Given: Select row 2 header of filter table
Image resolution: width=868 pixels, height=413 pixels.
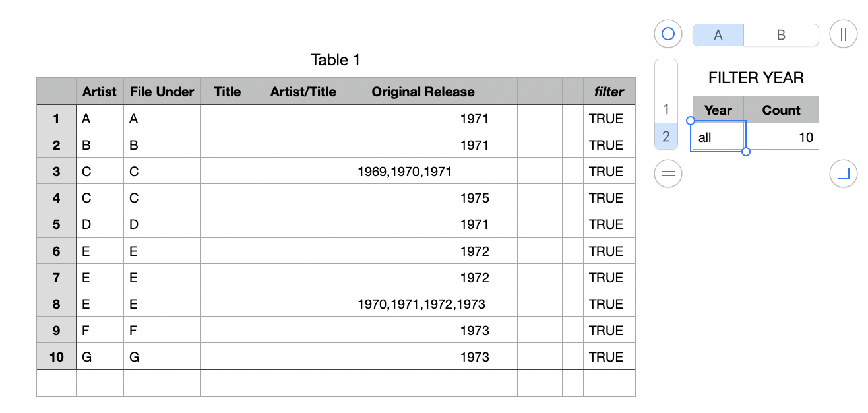Looking at the screenshot, I should pyautogui.click(x=666, y=137).
